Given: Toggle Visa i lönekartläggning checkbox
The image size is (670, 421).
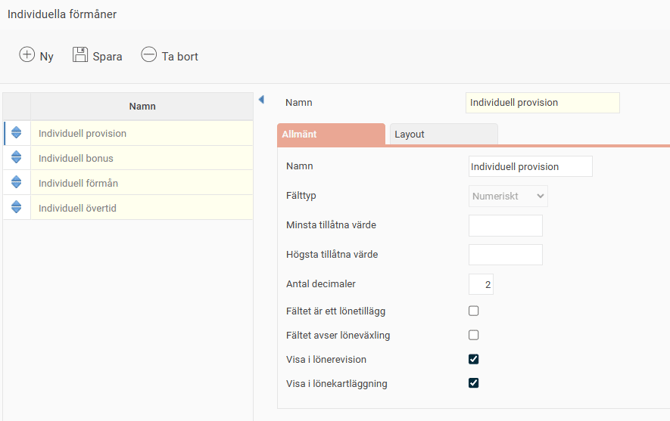Looking at the screenshot, I should [x=474, y=383].
